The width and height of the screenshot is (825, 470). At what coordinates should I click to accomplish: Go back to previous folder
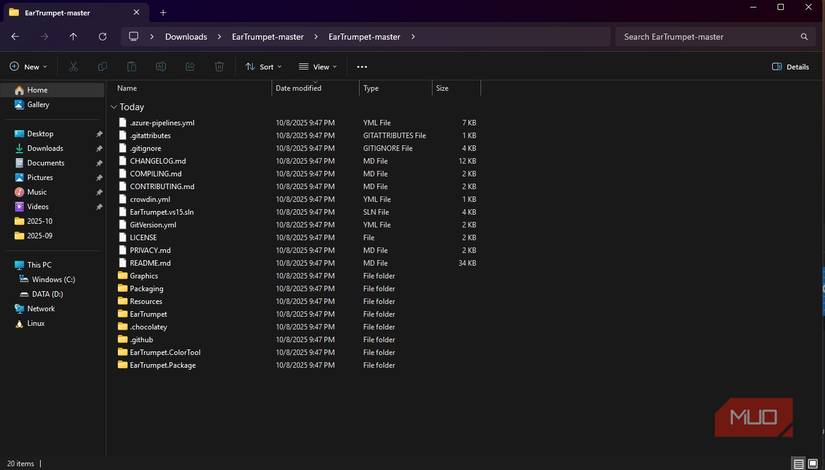tap(15, 37)
